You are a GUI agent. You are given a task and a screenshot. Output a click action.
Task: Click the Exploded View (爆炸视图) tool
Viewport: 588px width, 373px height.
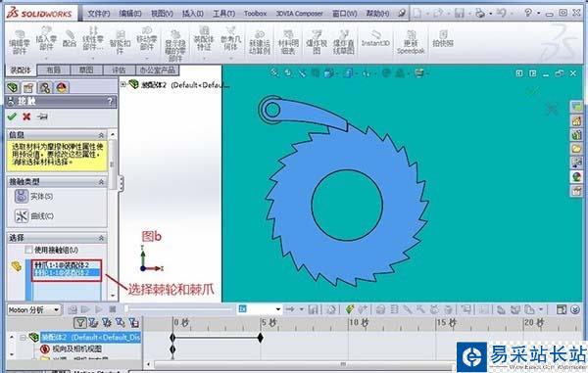[x=317, y=42]
